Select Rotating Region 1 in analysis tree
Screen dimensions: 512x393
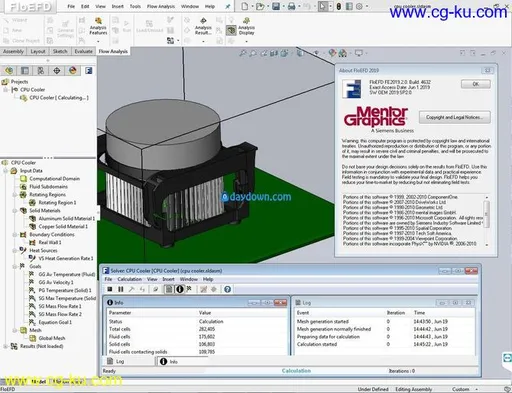57,203
